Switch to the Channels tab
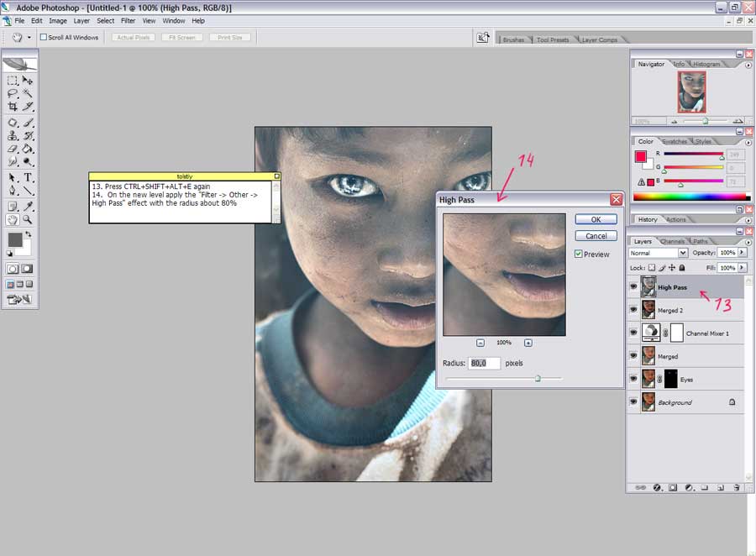The width and height of the screenshot is (756, 556). tap(672, 242)
